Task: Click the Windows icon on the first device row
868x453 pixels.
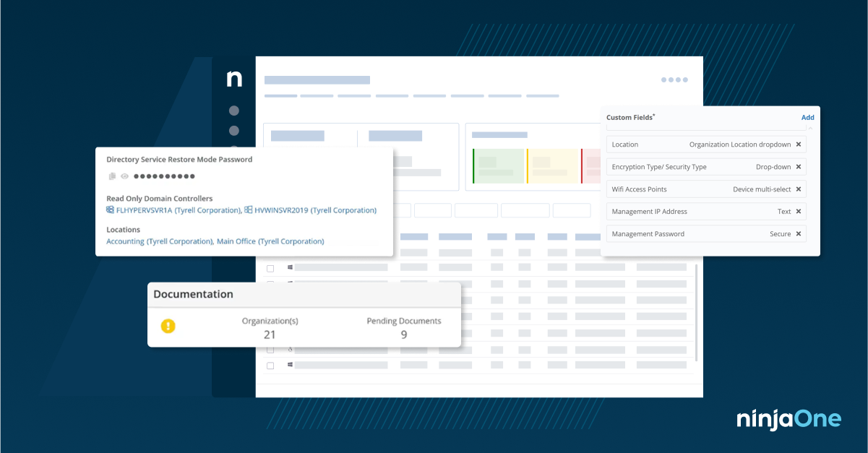Action: [290, 267]
